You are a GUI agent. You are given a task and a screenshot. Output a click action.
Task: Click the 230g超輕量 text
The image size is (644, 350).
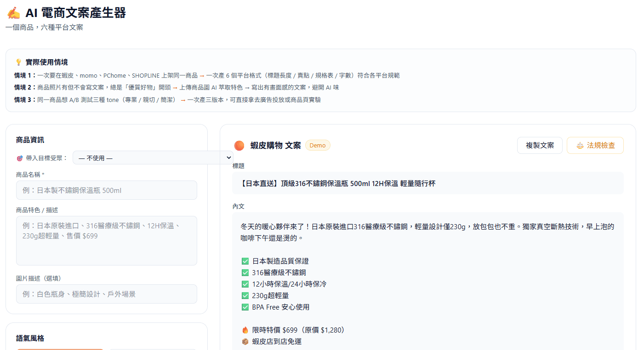point(270,296)
